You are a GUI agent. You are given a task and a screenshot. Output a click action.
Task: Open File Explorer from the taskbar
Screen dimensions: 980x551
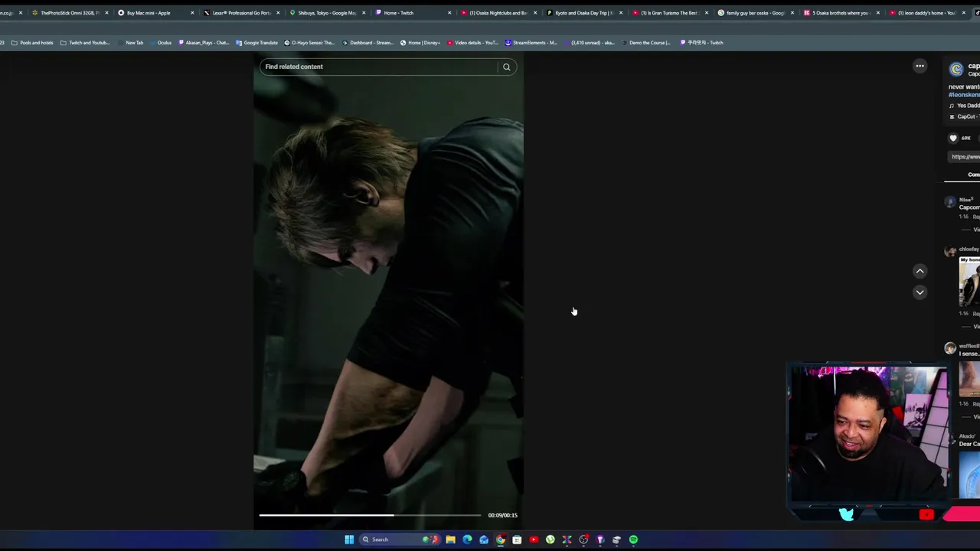451,540
